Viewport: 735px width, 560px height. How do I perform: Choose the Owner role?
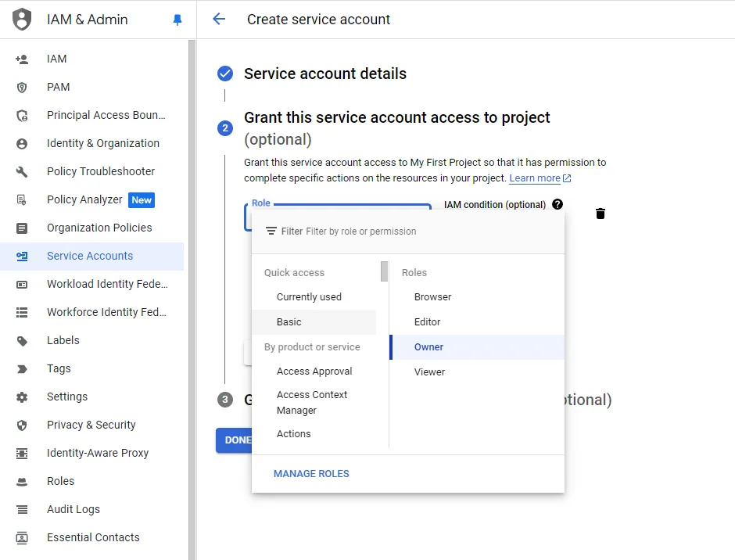pos(429,347)
